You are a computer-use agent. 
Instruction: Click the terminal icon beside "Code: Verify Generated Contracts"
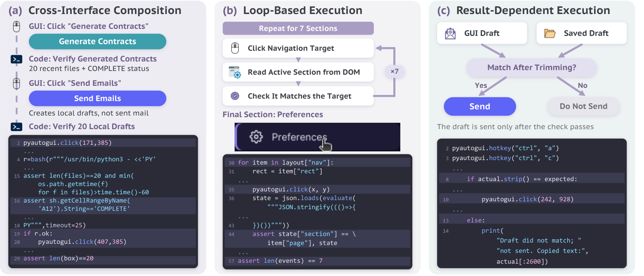[16, 59]
